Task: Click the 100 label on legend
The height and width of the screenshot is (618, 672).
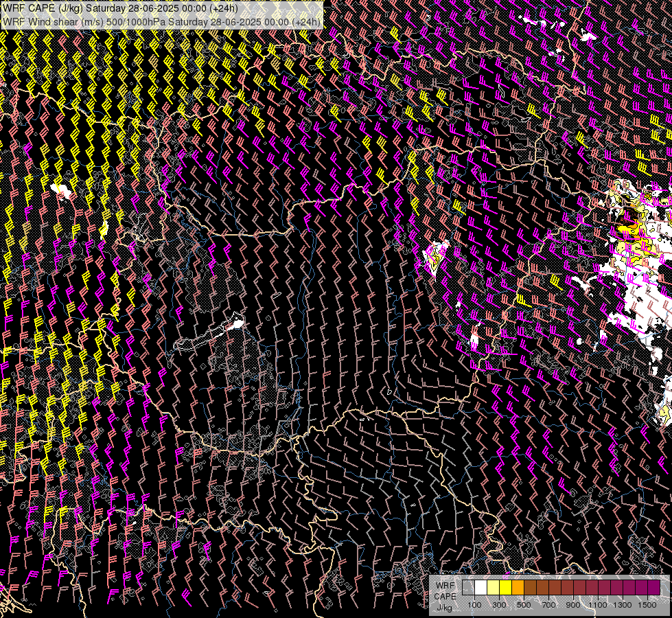Action: pos(474,605)
